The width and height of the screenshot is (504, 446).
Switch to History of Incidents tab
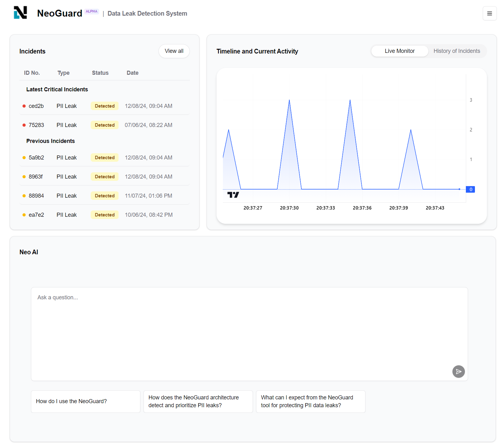pyautogui.click(x=457, y=51)
